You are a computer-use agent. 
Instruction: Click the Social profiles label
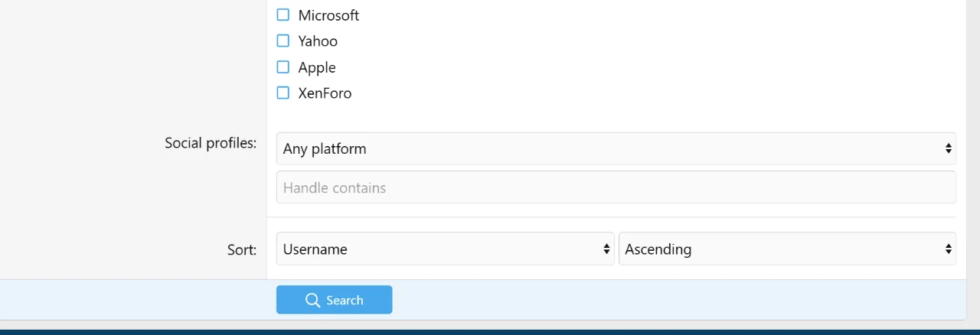point(211,143)
